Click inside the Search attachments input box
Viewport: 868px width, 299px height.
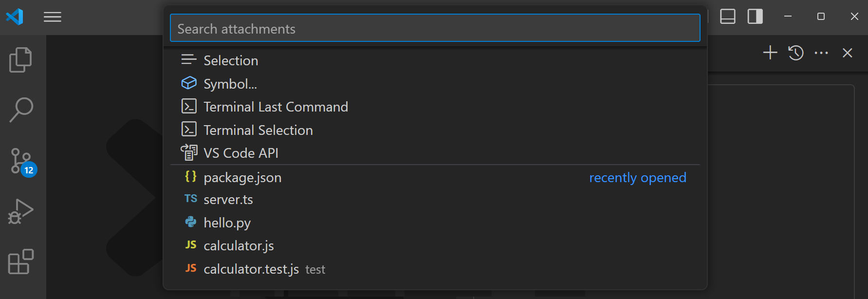tap(434, 28)
